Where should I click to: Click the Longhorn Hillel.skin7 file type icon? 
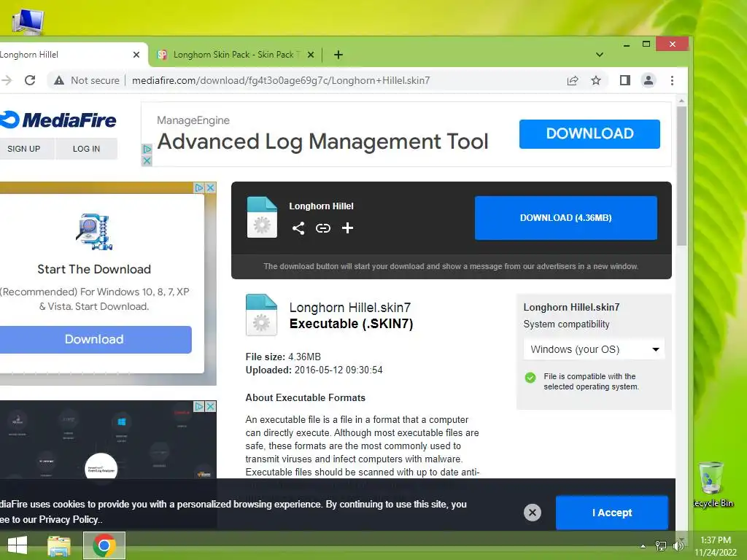coord(261,315)
